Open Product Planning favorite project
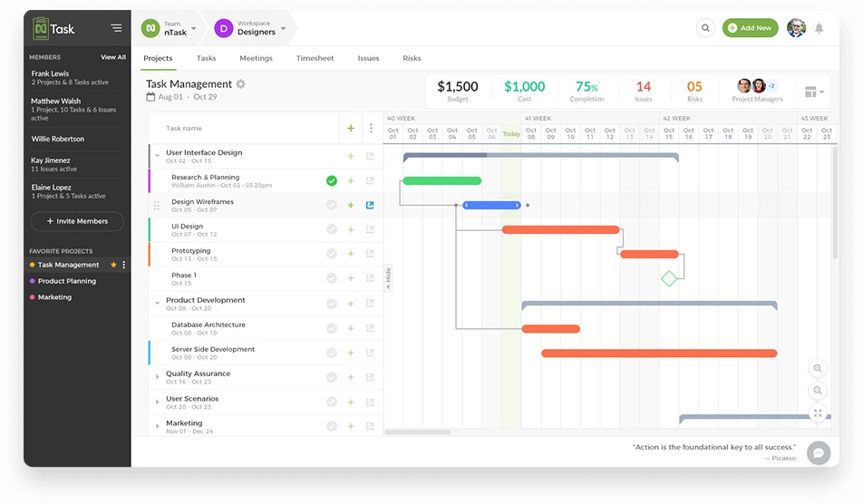This screenshot has width=863, height=504. 66,281
